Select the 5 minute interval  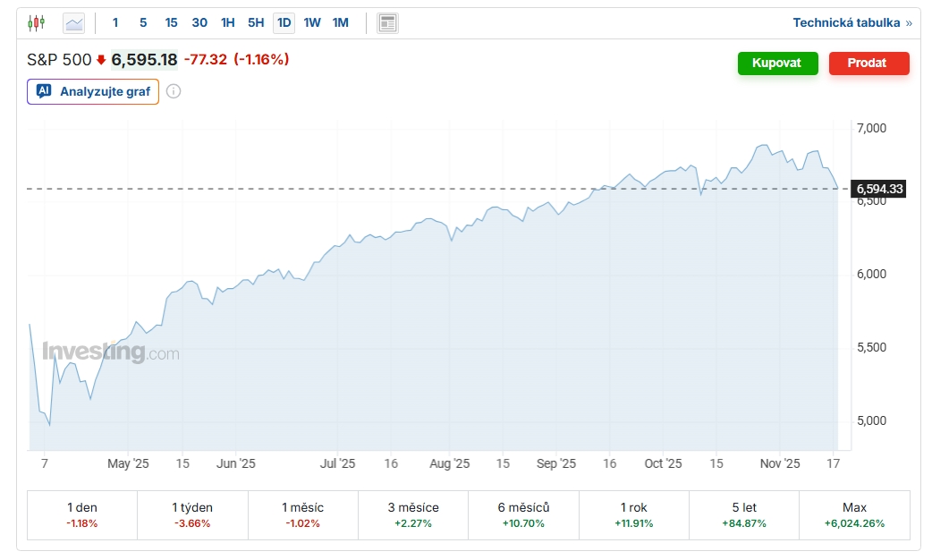(x=143, y=22)
